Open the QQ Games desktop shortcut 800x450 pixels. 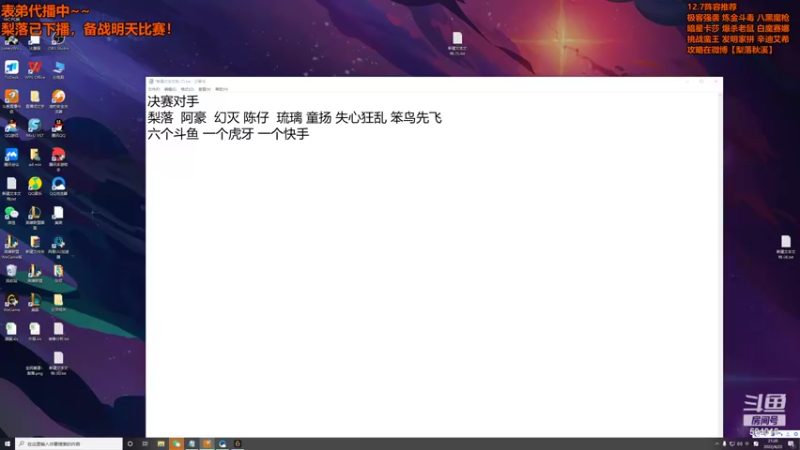[11, 128]
